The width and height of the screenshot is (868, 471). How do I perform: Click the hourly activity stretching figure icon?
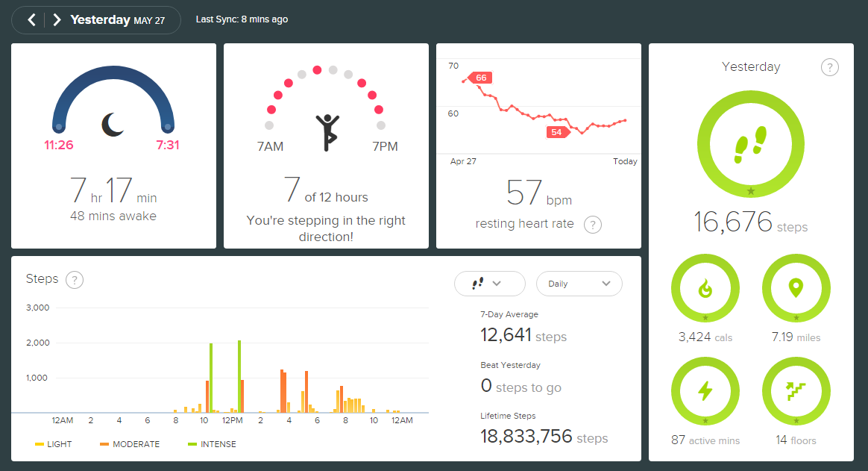click(x=327, y=133)
